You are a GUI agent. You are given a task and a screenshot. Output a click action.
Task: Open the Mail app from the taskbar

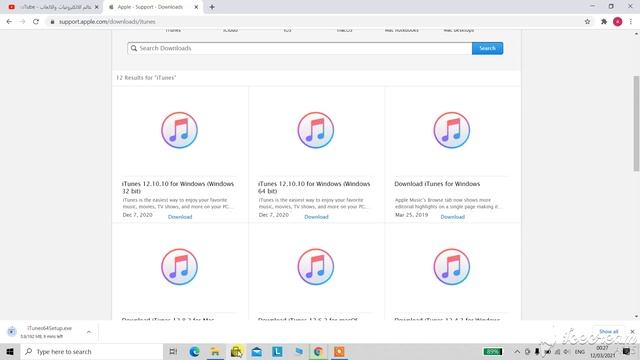point(257,351)
